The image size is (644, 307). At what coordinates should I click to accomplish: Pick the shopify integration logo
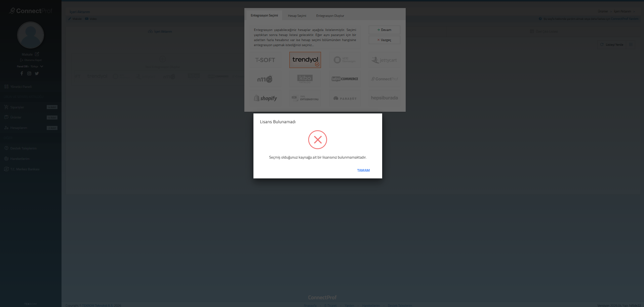pyautogui.click(x=265, y=98)
